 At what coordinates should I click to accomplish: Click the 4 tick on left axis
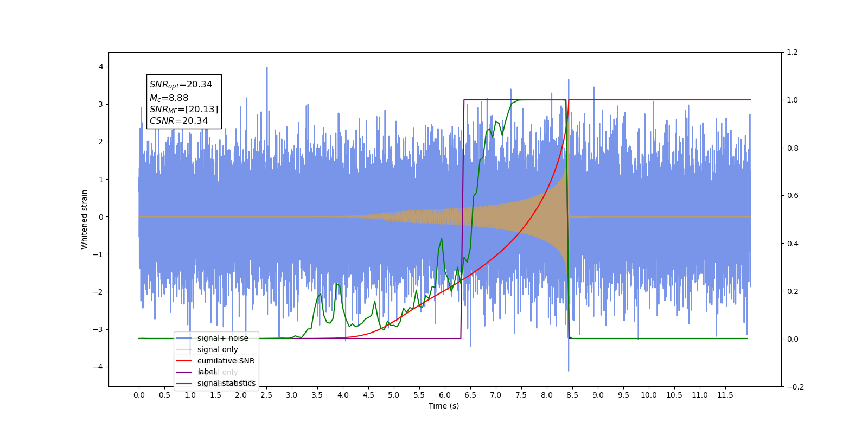point(101,67)
